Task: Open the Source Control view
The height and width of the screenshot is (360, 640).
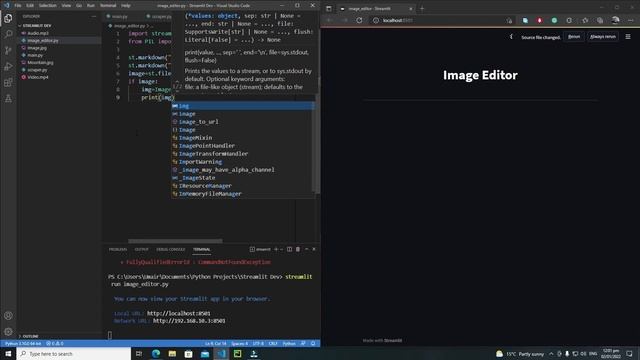Action: (8, 51)
